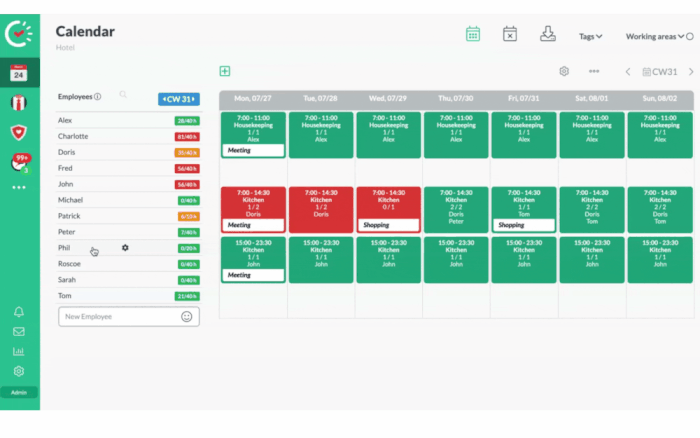This screenshot has width=700, height=438.
Task: Click the search icon beside Employees
Action: coord(123,95)
